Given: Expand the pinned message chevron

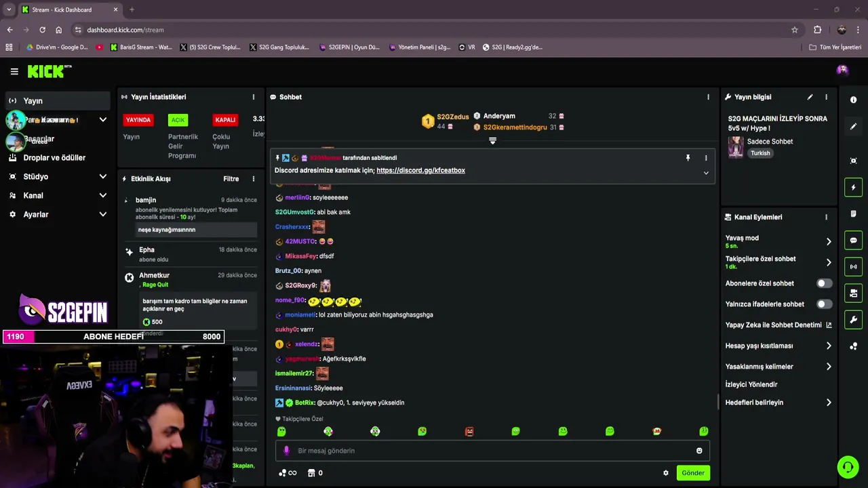Looking at the screenshot, I should click(x=706, y=173).
